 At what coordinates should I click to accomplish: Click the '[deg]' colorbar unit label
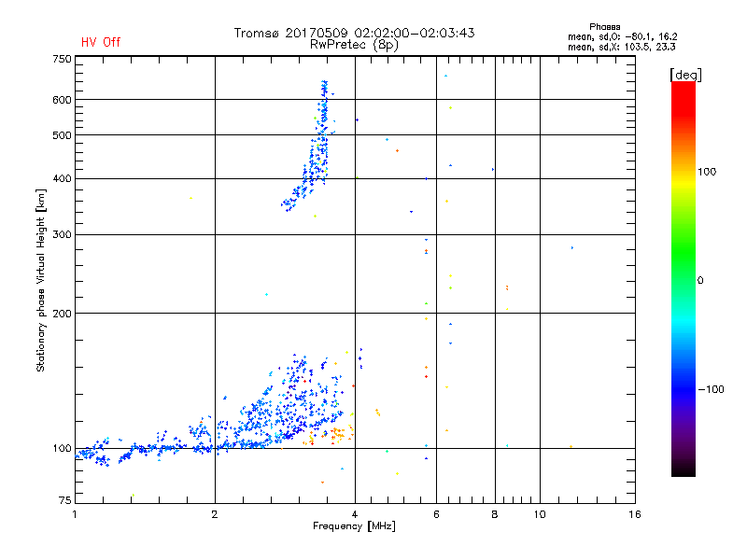point(685,75)
